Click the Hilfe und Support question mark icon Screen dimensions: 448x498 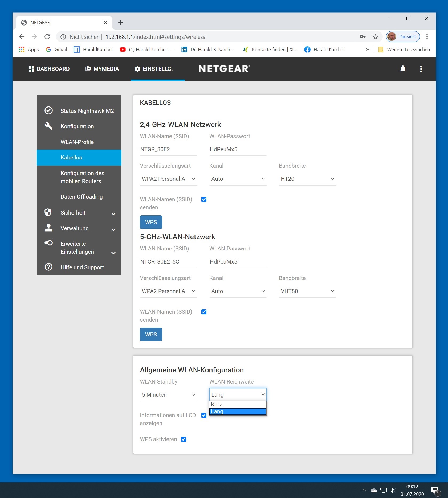point(48,267)
